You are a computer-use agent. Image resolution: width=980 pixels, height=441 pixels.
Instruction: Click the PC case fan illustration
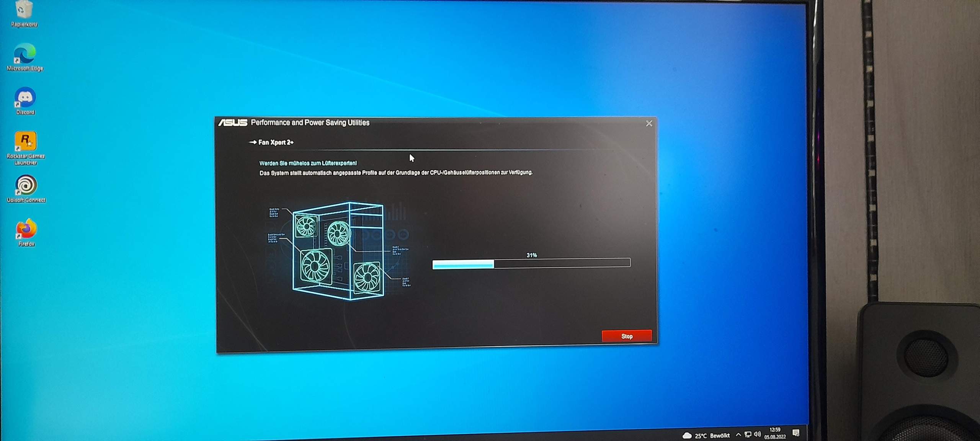tap(338, 251)
